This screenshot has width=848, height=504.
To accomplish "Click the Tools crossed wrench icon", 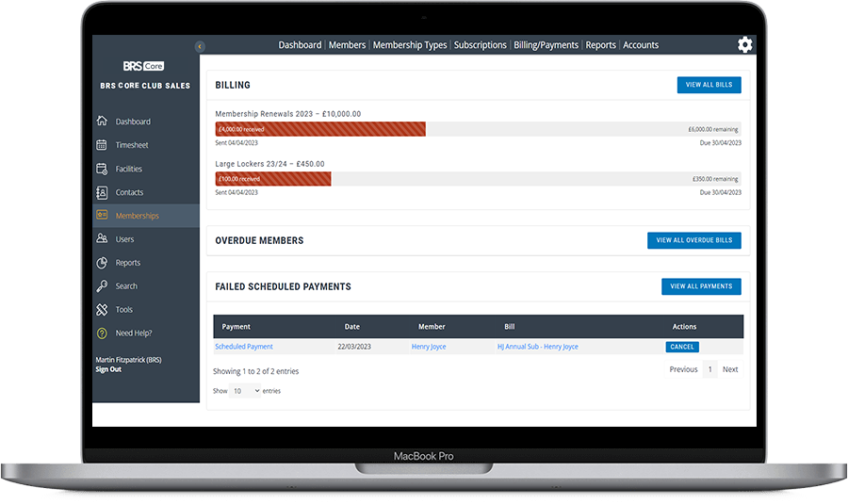I will click(x=102, y=309).
